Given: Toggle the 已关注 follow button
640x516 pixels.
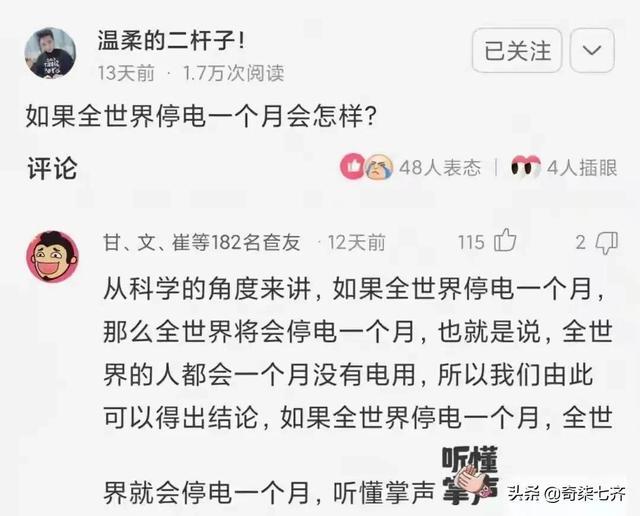Looking at the screenshot, I should [x=517, y=51].
